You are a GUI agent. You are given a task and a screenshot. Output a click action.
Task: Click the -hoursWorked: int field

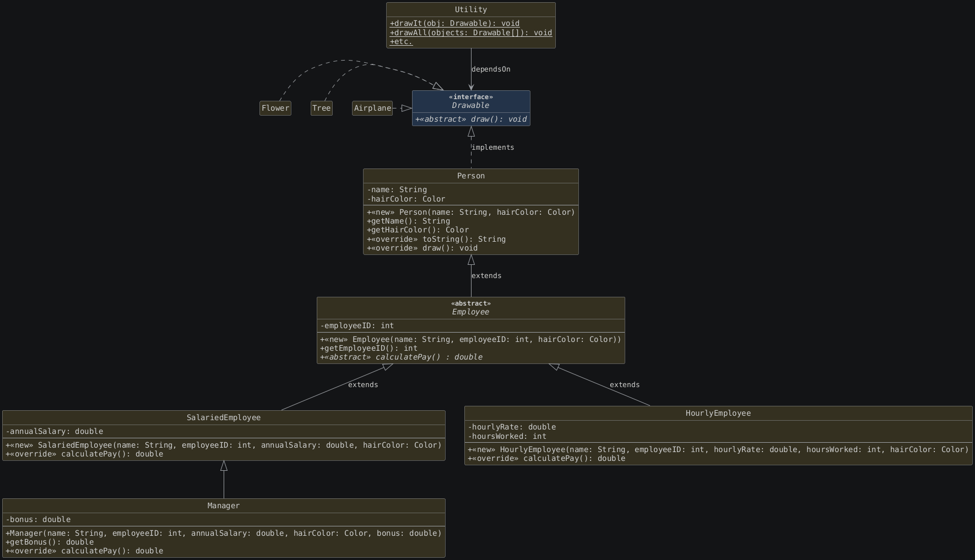(x=507, y=436)
